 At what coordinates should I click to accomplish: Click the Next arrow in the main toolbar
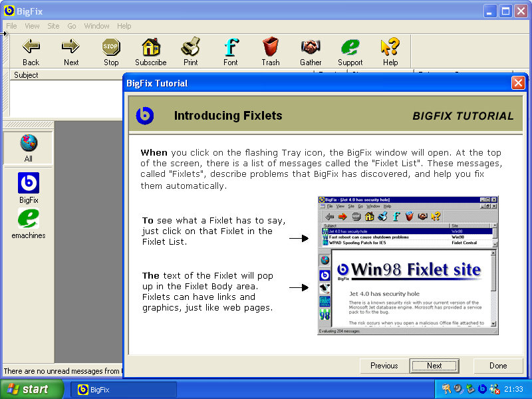tap(70, 47)
